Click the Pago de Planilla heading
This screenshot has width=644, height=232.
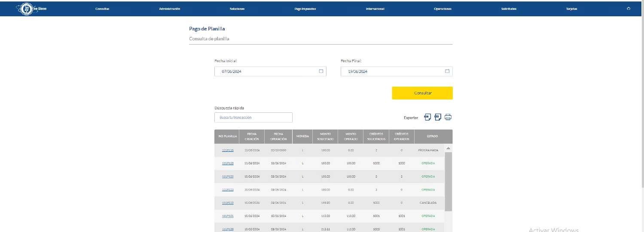click(207, 29)
